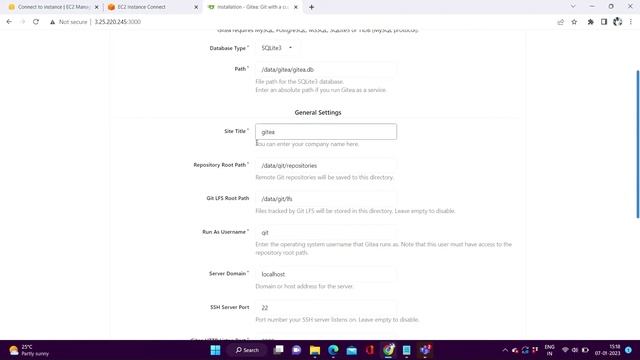Click the Not secure warning icon

point(52,22)
